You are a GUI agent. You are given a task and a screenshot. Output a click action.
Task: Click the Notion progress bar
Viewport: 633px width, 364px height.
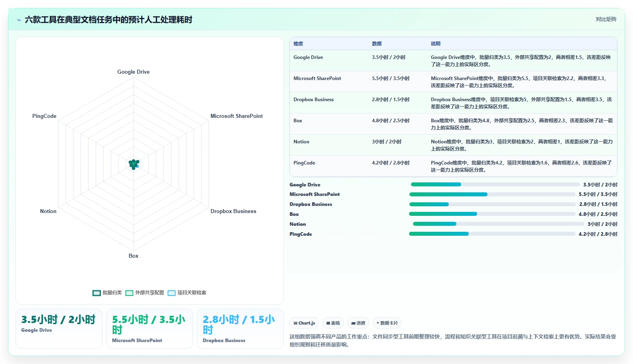[499, 224]
